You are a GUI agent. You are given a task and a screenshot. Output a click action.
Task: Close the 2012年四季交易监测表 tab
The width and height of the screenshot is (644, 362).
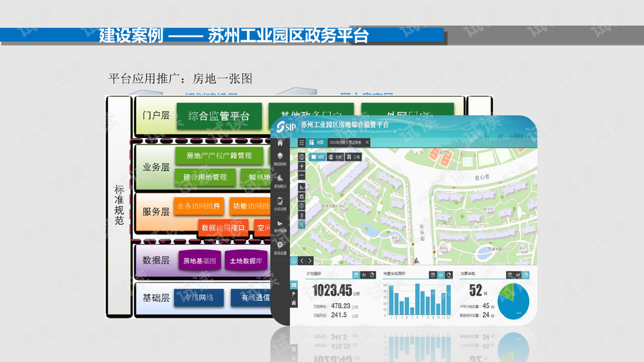[x=367, y=143]
